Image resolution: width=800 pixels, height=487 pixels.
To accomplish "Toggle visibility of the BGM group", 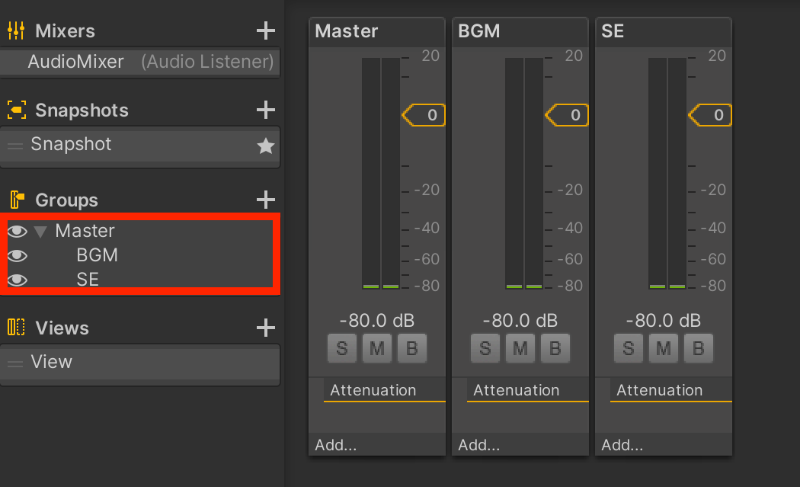I will coord(17,255).
